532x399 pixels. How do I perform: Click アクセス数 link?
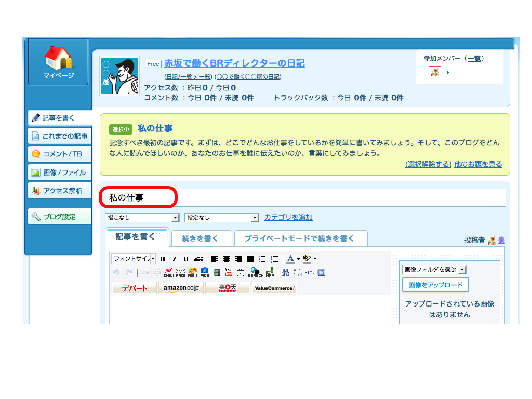pyautogui.click(x=161, y=88)
